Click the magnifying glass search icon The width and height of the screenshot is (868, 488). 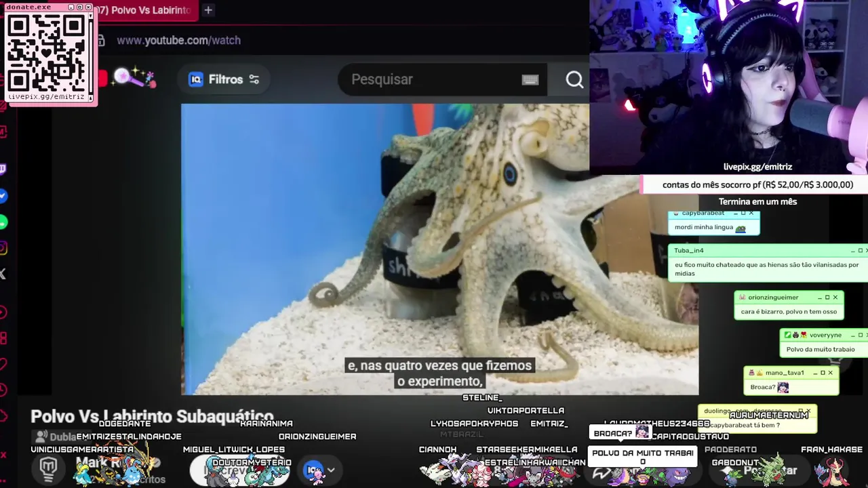click(x=574, y=80)
